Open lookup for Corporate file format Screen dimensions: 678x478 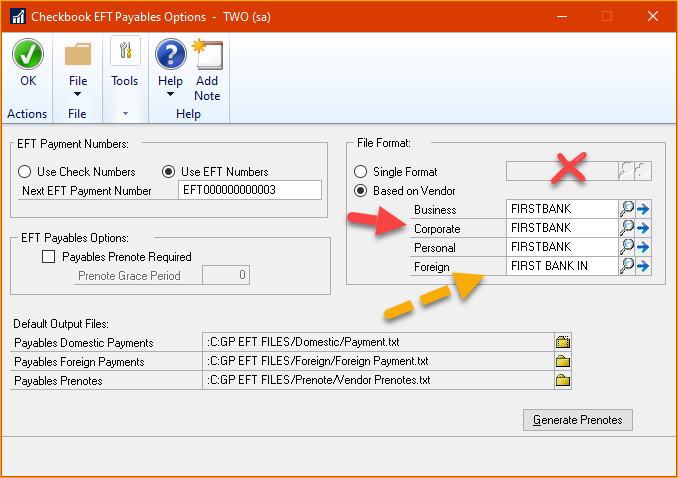click(627, 228)
